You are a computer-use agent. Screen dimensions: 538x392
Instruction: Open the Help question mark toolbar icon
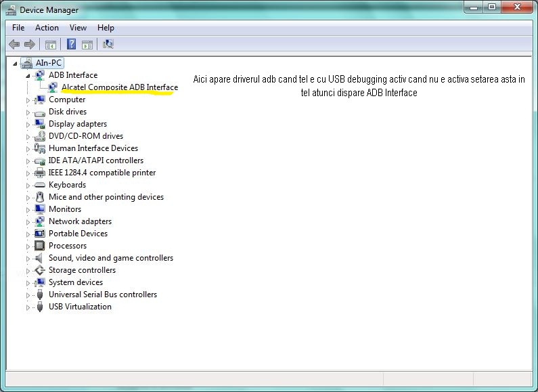[71, 44]
